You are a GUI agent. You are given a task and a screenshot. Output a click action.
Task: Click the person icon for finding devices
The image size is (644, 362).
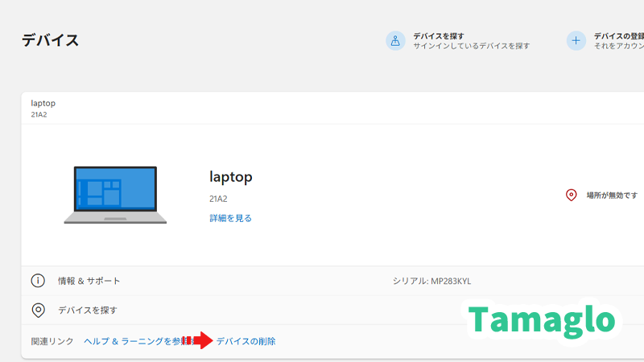395,41
